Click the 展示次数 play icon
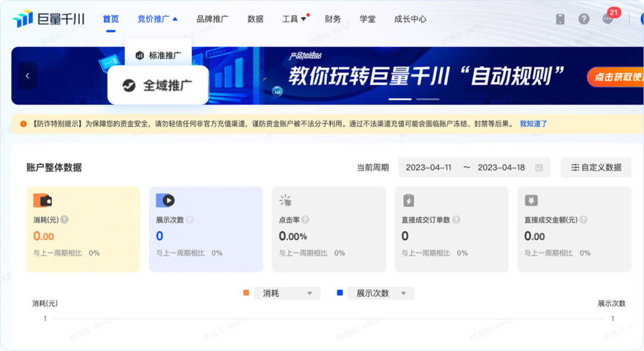 pos(165,200)
